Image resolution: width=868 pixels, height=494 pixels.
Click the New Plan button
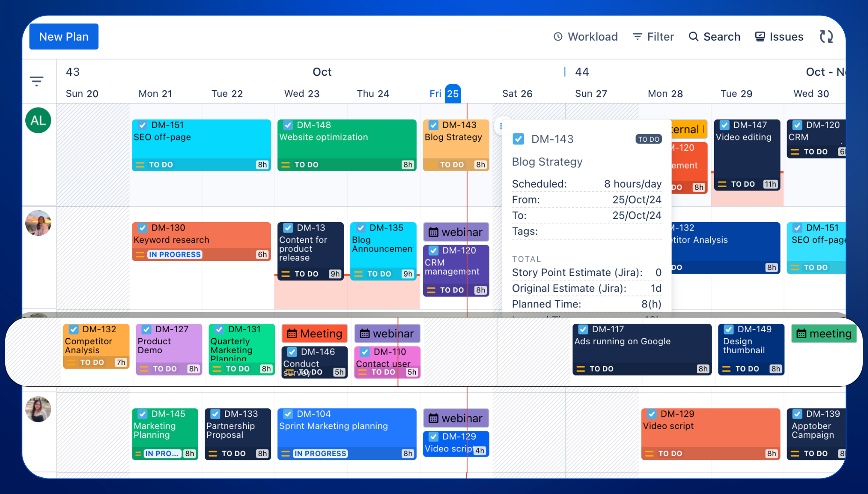64,36
